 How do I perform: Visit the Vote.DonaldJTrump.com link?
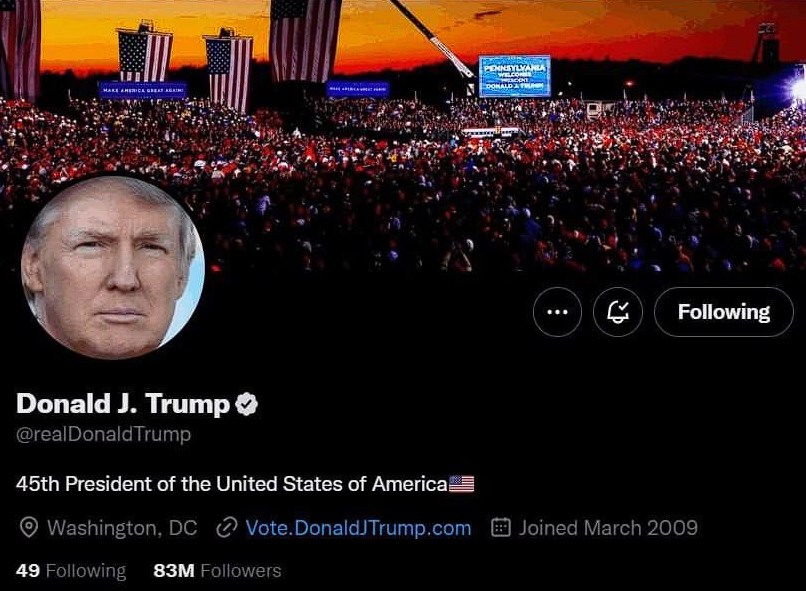coord(358,528)
